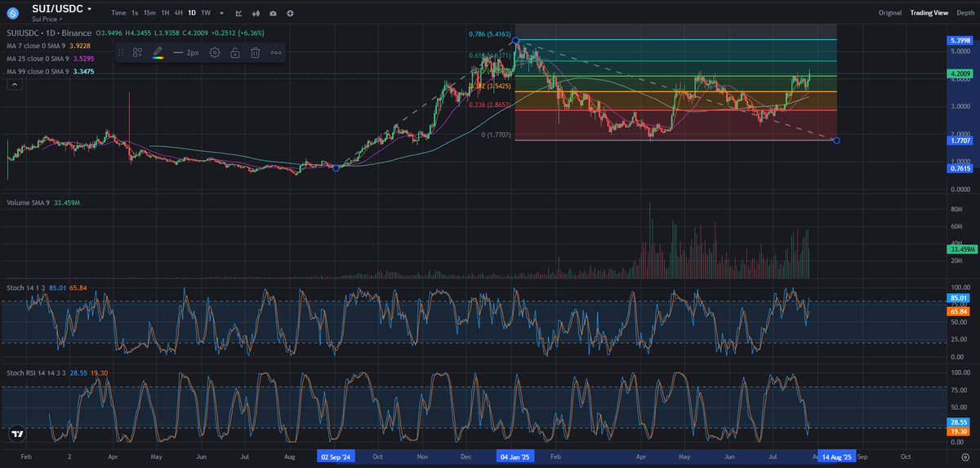This screenshot has height=468, width=980.
Task: Click the add plus circle icon
Action: (291, 13)
